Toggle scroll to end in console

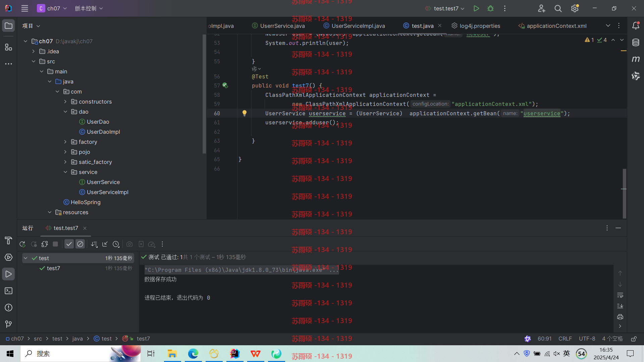pos(620,306)
